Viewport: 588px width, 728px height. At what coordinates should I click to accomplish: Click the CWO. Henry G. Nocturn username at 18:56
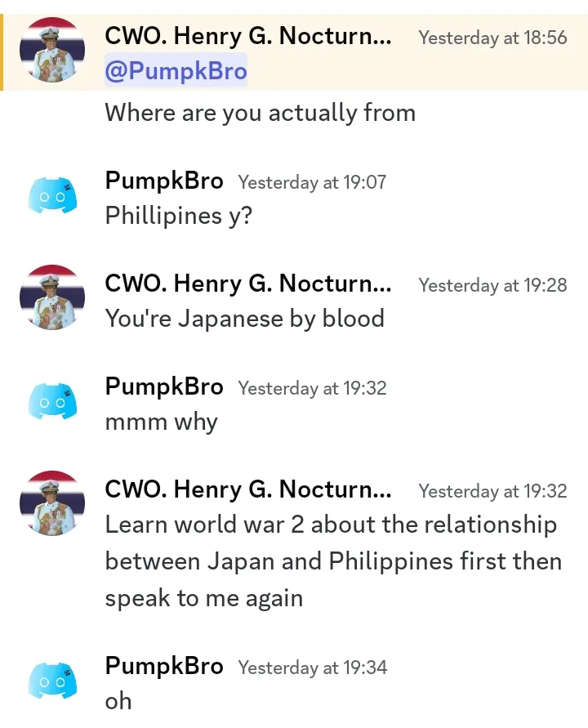tap(248, 36)
